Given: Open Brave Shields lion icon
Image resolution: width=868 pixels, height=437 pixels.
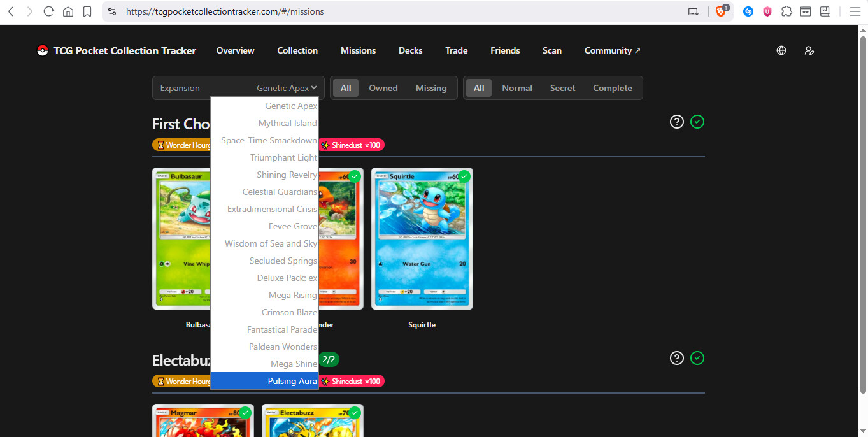Looking at the screenshot, I should coord(721,11).
